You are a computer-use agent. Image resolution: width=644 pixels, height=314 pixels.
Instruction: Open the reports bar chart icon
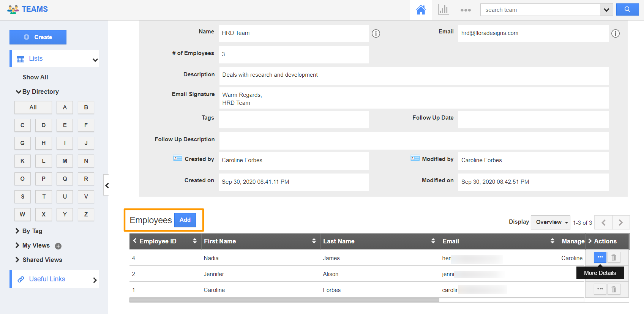tap(443, 10)
